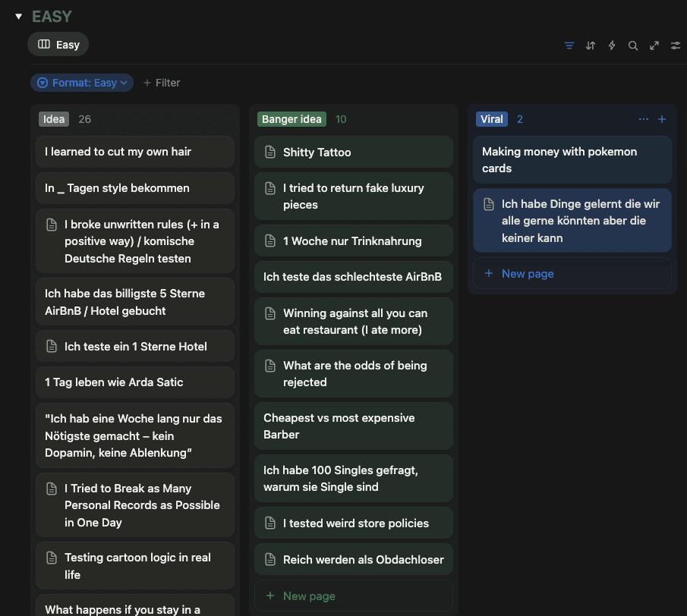Viewport: 687px width, 616px height.
Task: Click the + Filter button
Action: click(x=162, y=83)
